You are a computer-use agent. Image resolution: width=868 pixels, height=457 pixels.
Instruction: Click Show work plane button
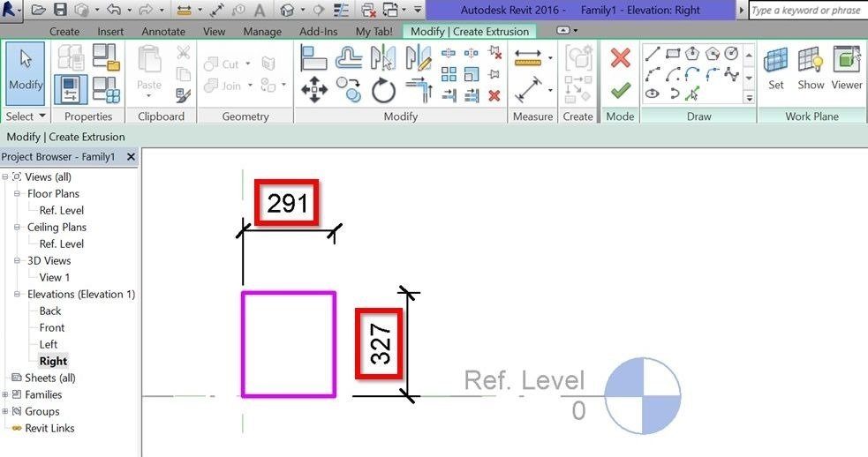811,69
